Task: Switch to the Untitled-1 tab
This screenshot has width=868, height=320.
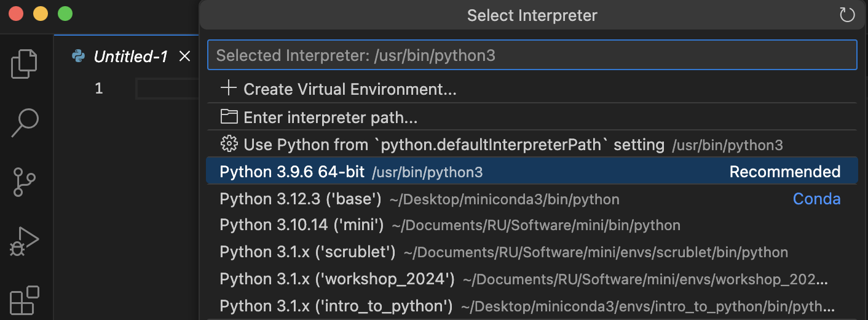Action: (130, 57)
